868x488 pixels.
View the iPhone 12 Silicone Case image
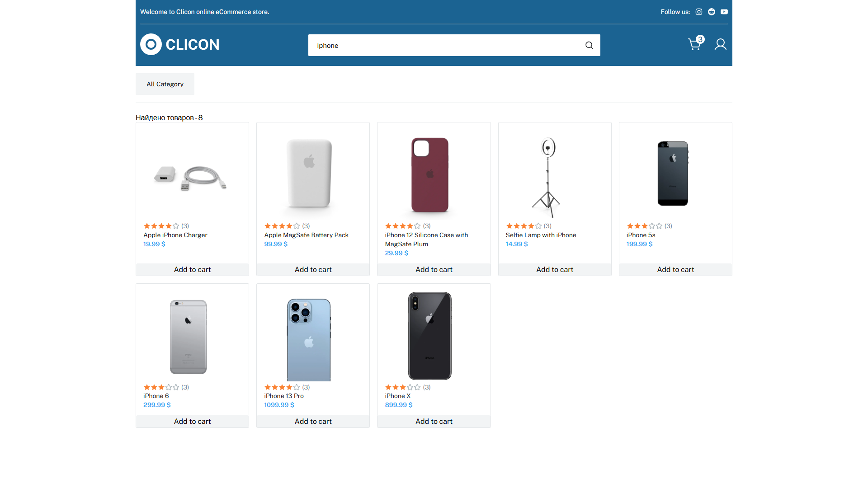tap(430, 175)
